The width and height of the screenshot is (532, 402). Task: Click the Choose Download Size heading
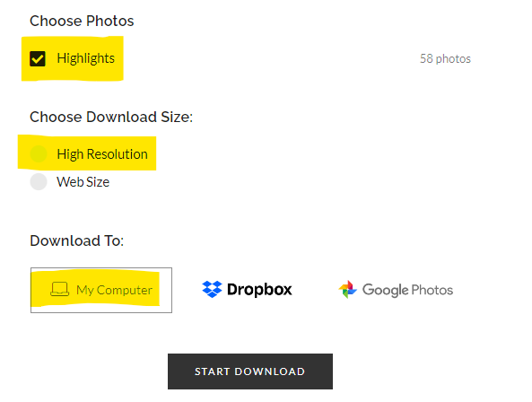(111, 117)
